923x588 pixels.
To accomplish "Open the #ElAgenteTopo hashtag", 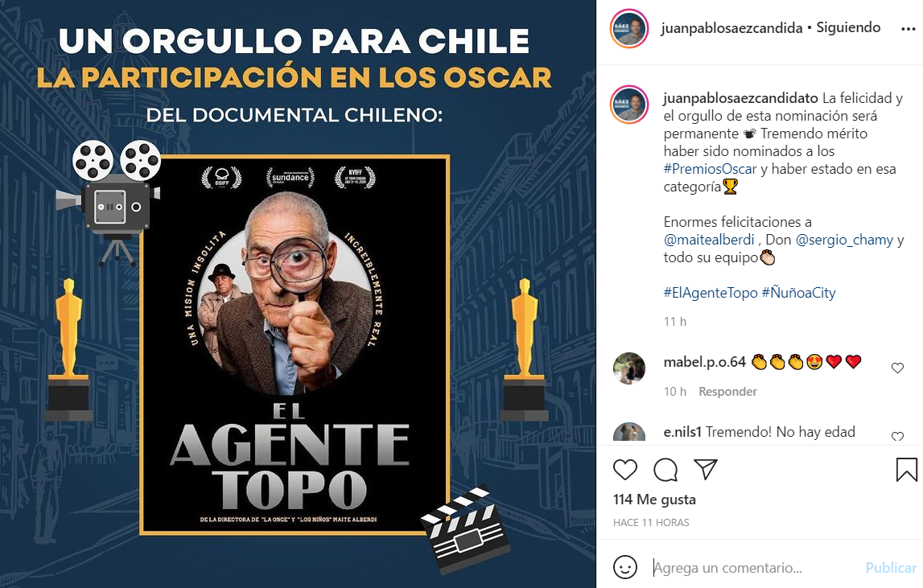I will [711, 293].
